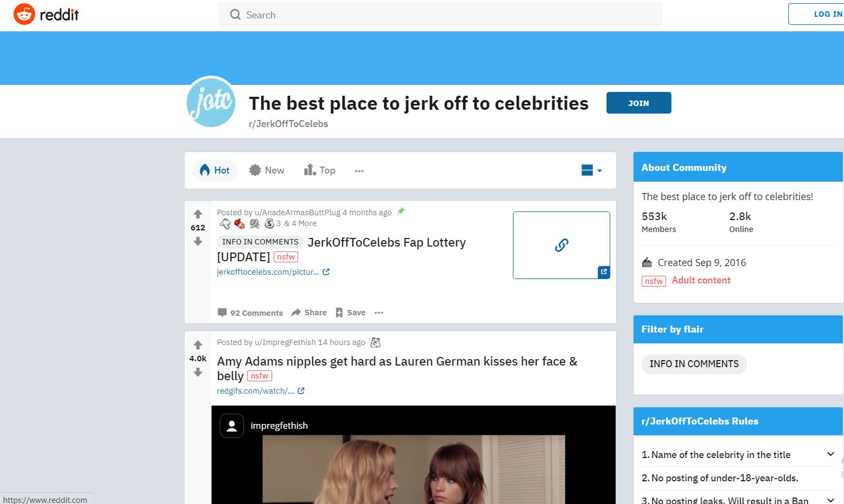Click the green pinned post icon
844x504 pixels.
point(401,211)
